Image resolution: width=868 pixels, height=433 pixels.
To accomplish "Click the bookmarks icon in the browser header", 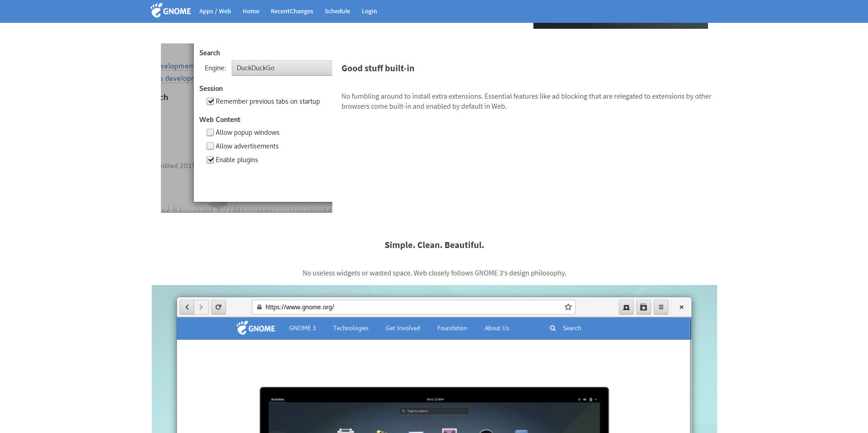I will [x=644, y=307].
